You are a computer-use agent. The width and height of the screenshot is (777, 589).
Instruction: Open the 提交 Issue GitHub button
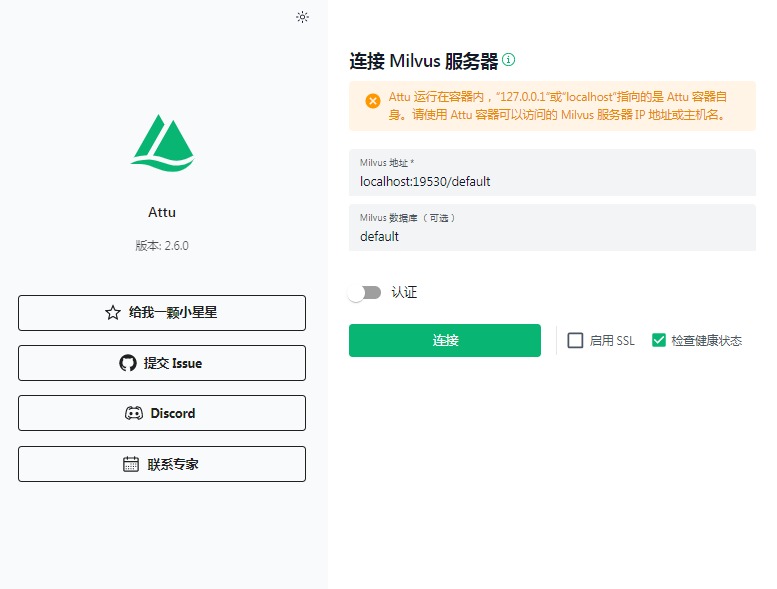(x=162, y=363)
